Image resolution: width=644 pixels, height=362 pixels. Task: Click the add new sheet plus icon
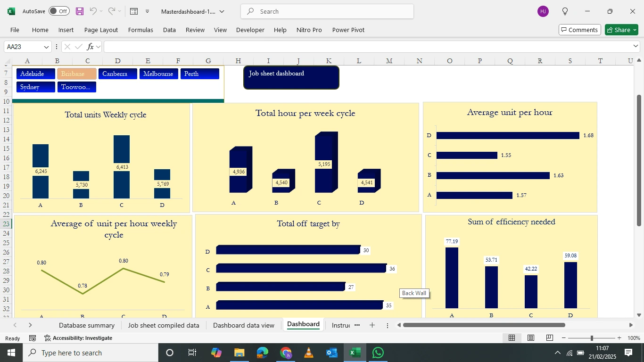372,325
